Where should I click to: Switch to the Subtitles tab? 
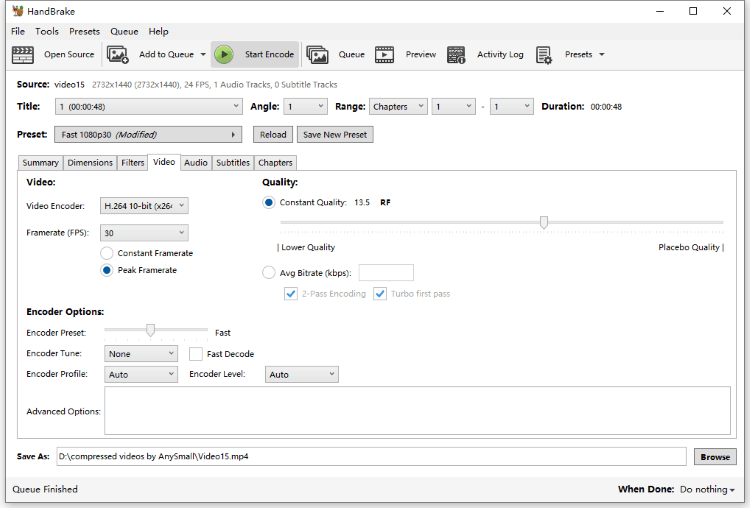tap(233, 163)
